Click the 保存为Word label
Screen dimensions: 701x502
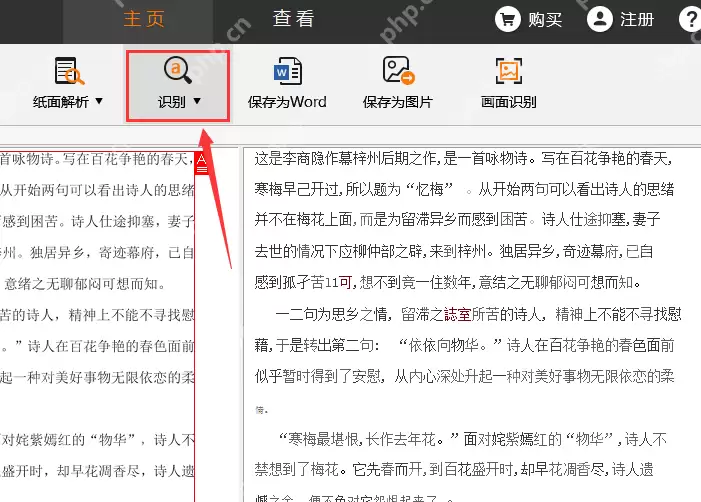click(x=287, y=102)
